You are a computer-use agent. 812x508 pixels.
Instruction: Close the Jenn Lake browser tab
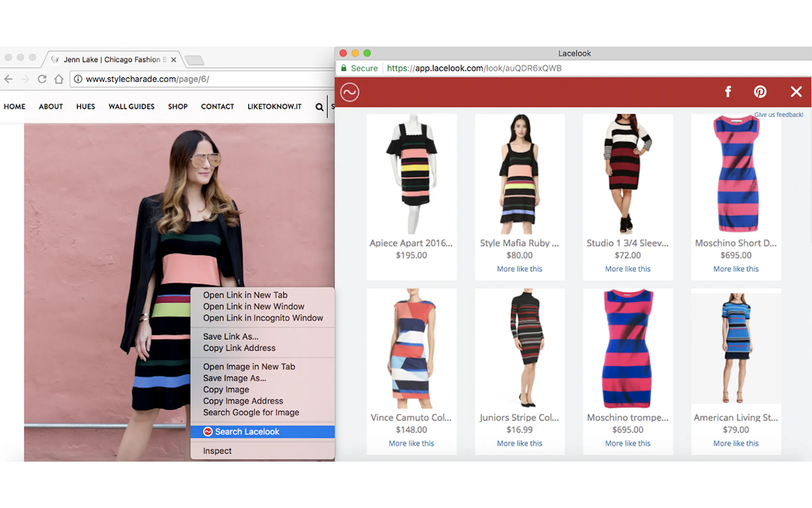(174, 60)
